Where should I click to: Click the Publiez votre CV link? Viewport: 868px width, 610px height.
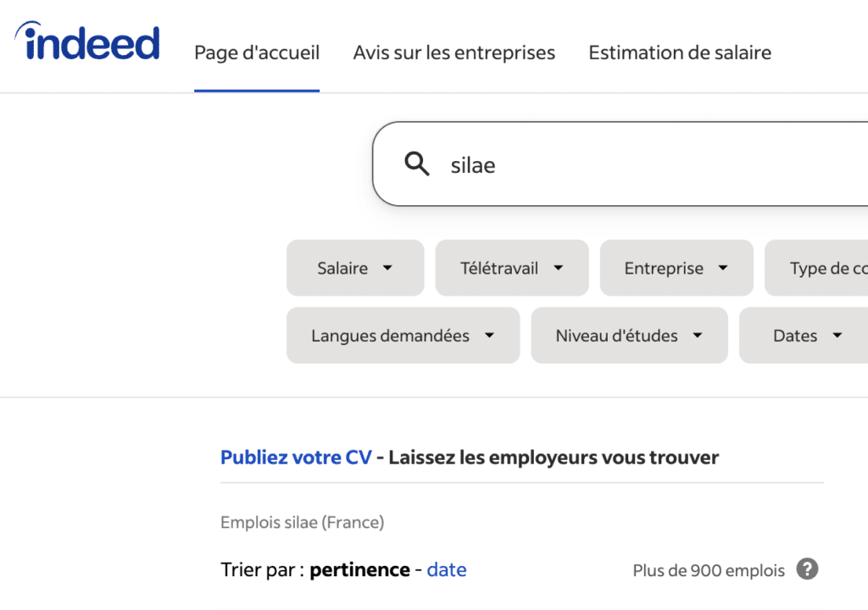pyautogui.click(x=295, y=457)
